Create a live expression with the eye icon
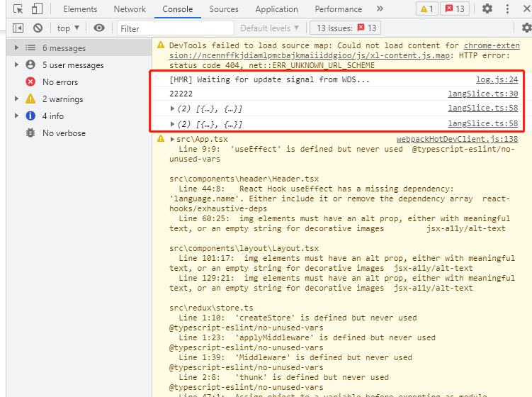This screenshot has width=532, height=397. pyautogui.click(x=98, y=28)
